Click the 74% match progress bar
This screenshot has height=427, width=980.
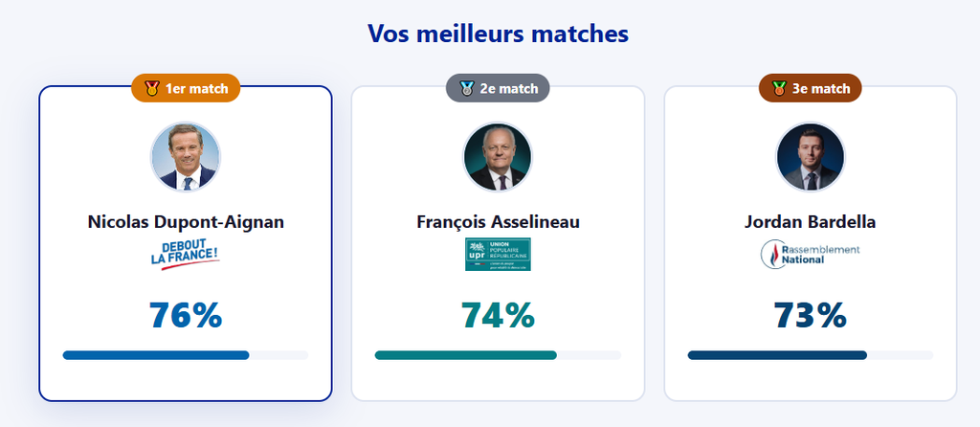coord(498,355)
